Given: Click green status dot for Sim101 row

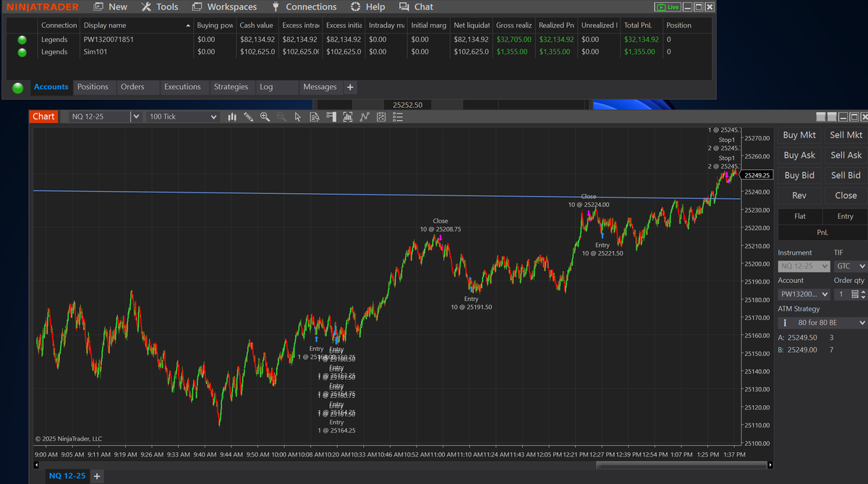Looking at the screenshot, I should pos(22,52).
